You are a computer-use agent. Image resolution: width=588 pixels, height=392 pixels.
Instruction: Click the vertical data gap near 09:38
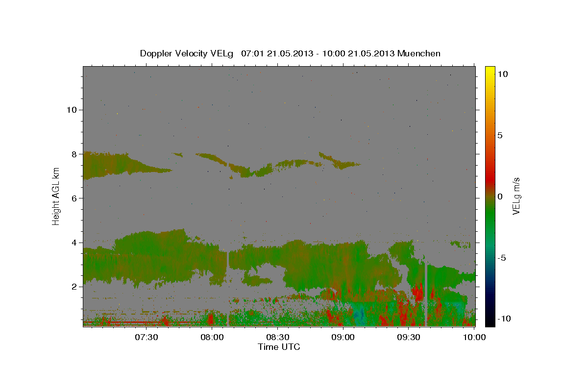click(426, 295)
